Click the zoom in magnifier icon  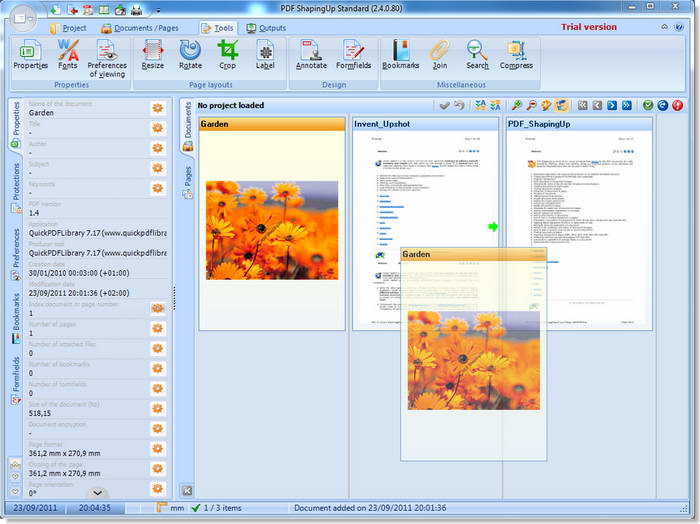(x=517, y=105)
